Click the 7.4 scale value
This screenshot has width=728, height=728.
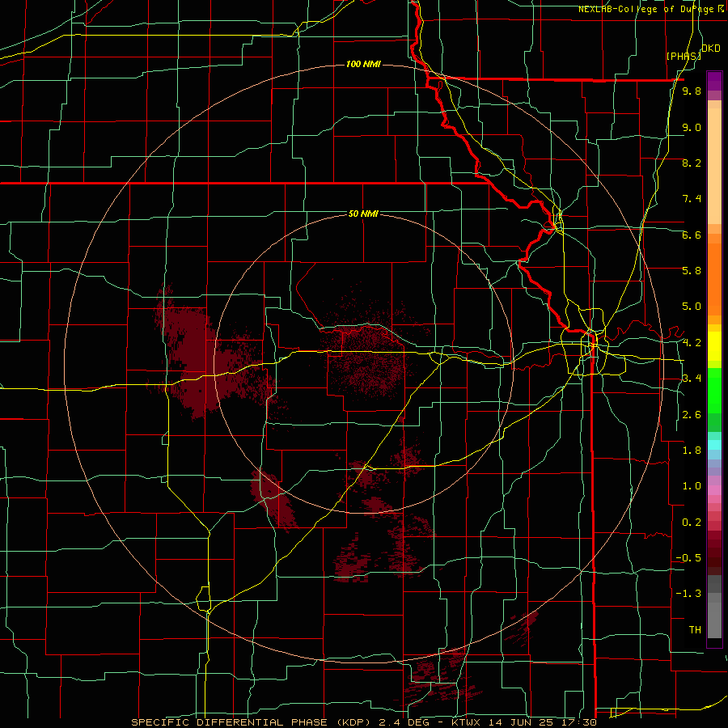click(x=692, y=199)
